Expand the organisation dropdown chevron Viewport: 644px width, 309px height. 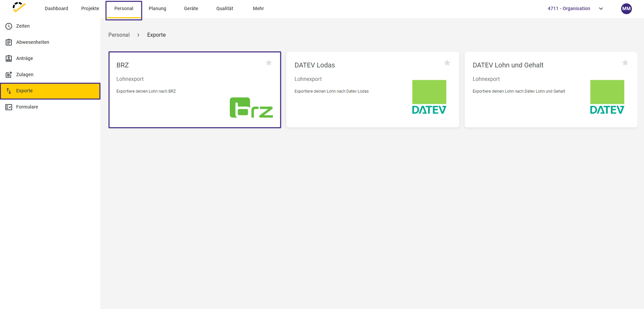(x=601, y=9)
